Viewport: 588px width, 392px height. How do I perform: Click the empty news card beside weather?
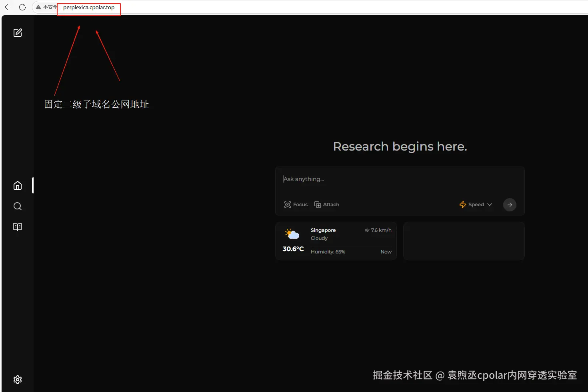[464, 241]
